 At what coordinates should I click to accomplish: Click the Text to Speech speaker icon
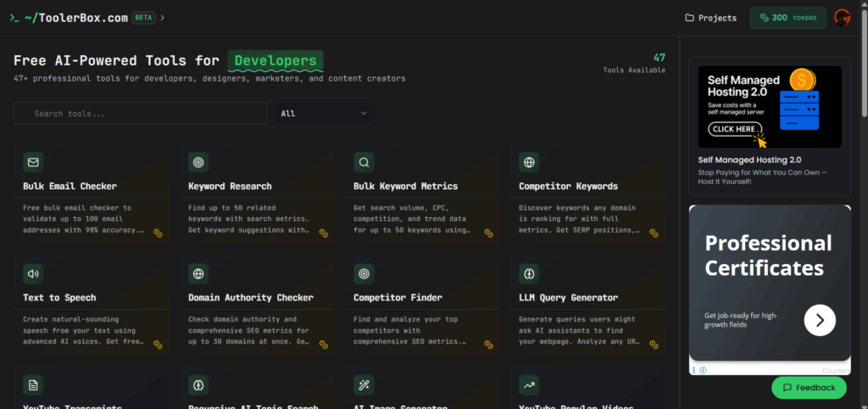[33, 274]
